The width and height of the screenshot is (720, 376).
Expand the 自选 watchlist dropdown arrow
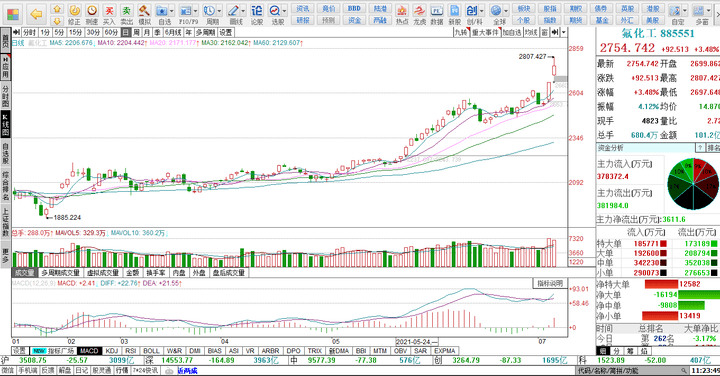click(172, 11)
